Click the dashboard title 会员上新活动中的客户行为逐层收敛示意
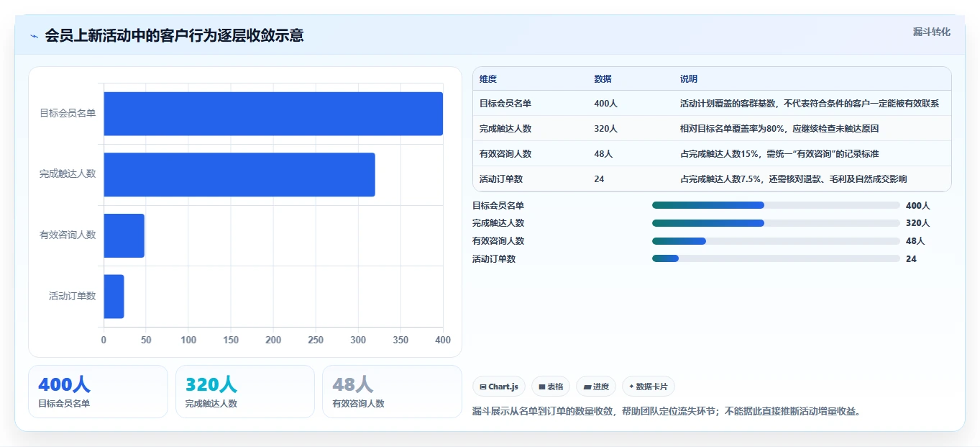Image resolution: width=980 pixels, height=447 pixels. coord(174,35)
